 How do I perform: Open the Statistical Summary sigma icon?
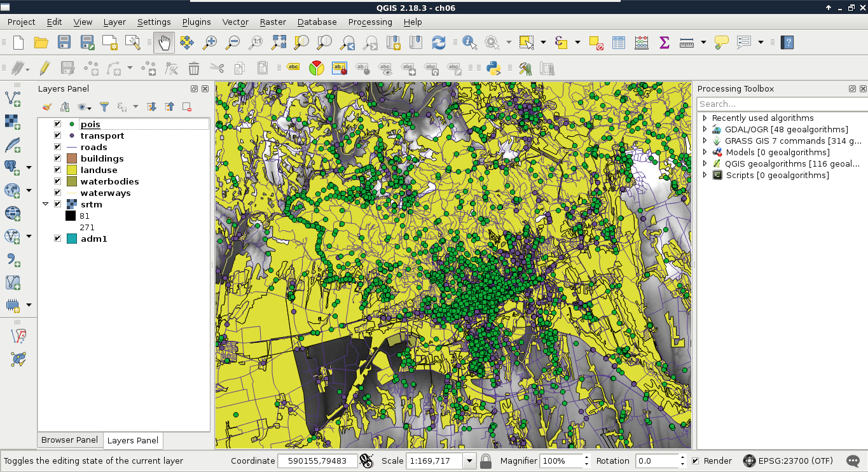[x=665, y=43]
